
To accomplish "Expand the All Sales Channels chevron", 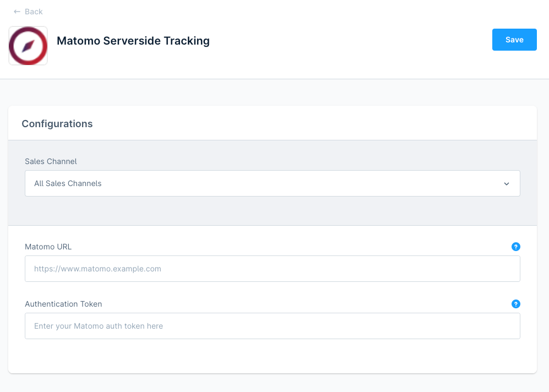I will (x=506, y=184).
